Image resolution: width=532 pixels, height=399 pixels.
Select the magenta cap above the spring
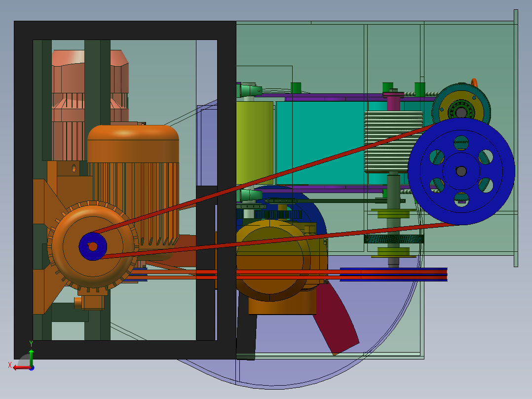pyautogui.click(x=393, y=101)
